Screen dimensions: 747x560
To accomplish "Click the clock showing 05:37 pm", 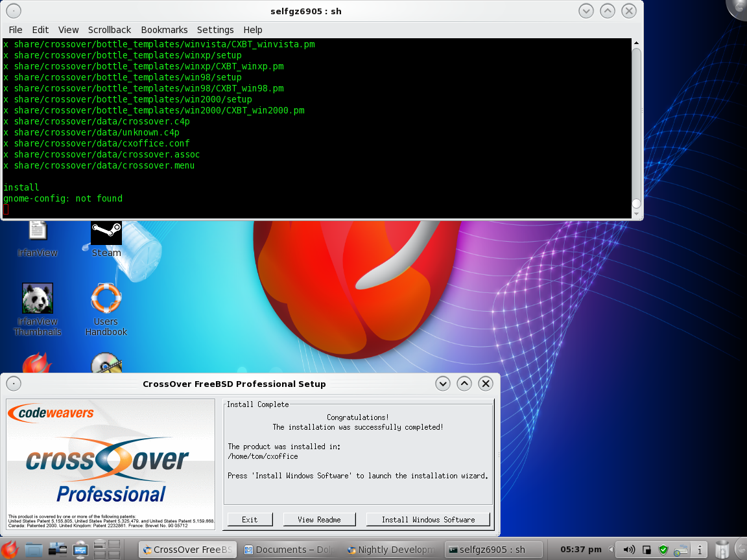I will 581,550.
